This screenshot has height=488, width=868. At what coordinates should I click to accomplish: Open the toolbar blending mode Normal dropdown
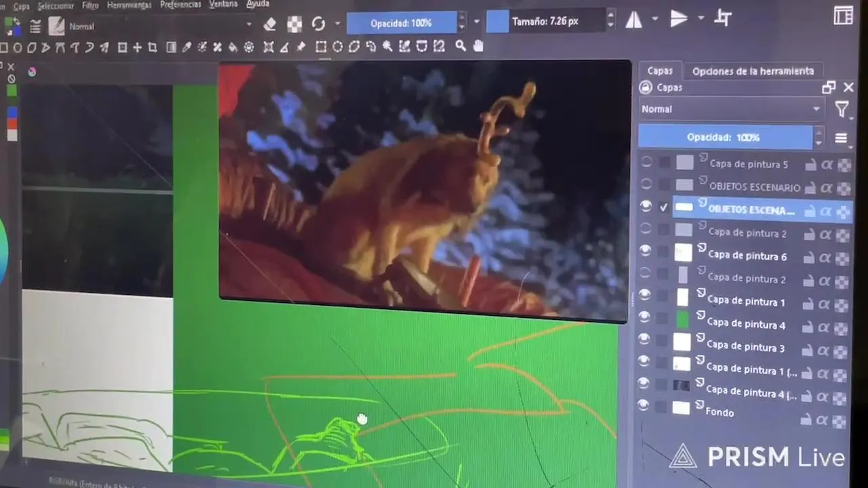161,26
